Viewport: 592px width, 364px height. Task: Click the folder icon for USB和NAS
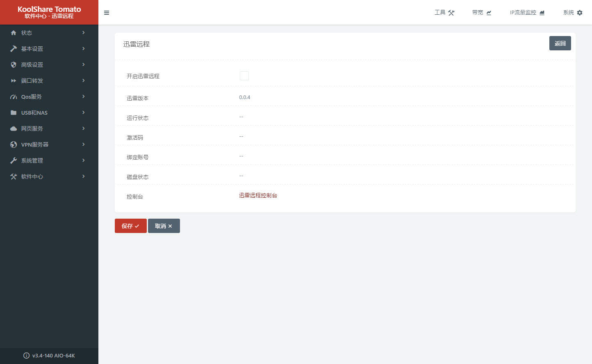point(14,113)
